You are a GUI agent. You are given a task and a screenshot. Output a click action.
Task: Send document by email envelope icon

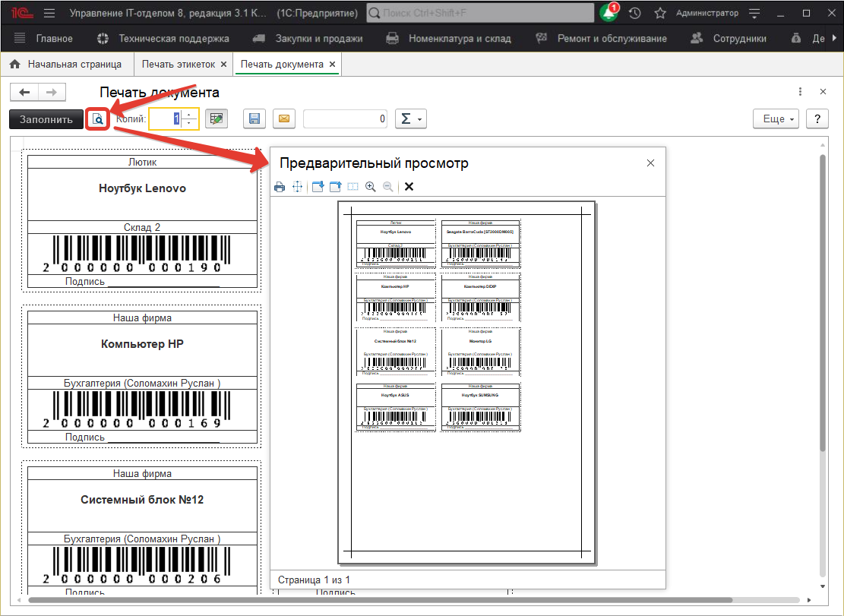(x=283, y=118)
